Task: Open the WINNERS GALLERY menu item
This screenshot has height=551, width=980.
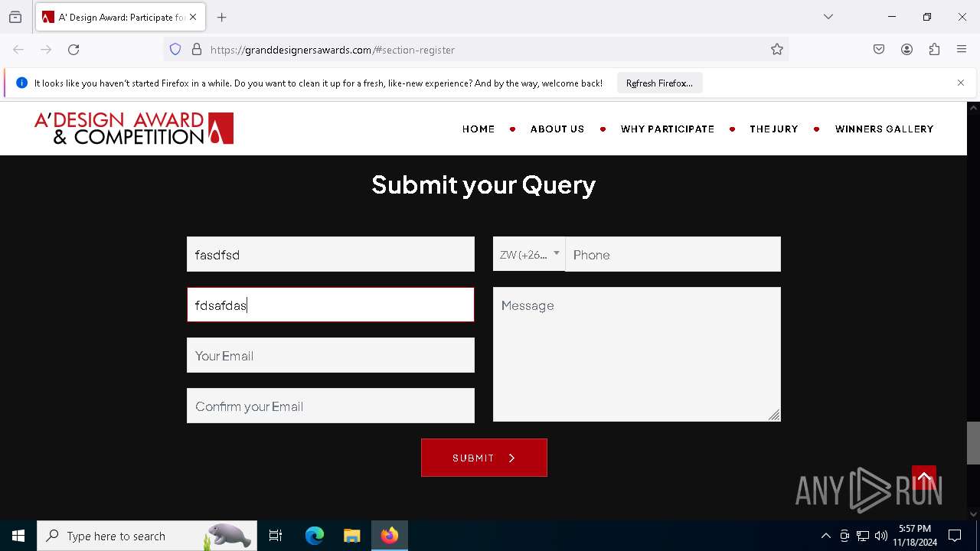Action: click(x=884, y=129)
